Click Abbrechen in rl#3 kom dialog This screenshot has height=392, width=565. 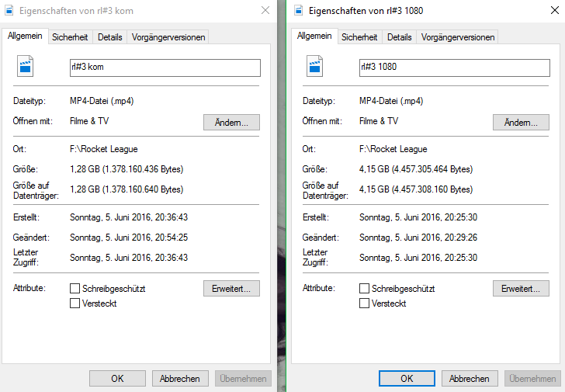pos(180,379)
